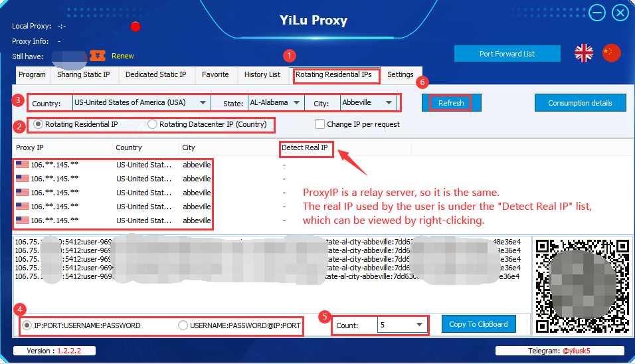This screenshot has height=364, width=635.
Task: Open the City dropdown showing Abbeville
Action: [369, 102]
